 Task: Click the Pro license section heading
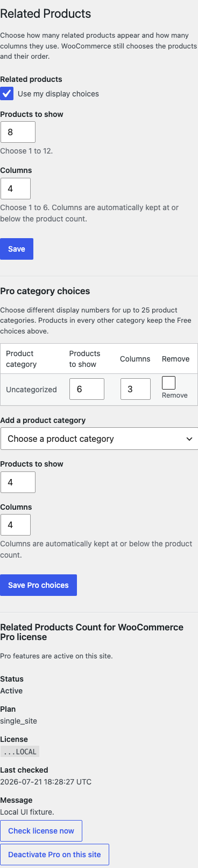[x=92, y=632]
